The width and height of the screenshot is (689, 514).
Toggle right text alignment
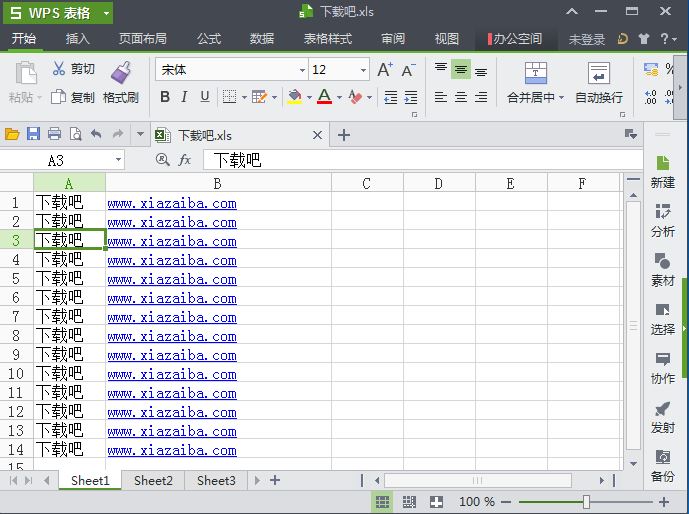(x=481, y=97)
